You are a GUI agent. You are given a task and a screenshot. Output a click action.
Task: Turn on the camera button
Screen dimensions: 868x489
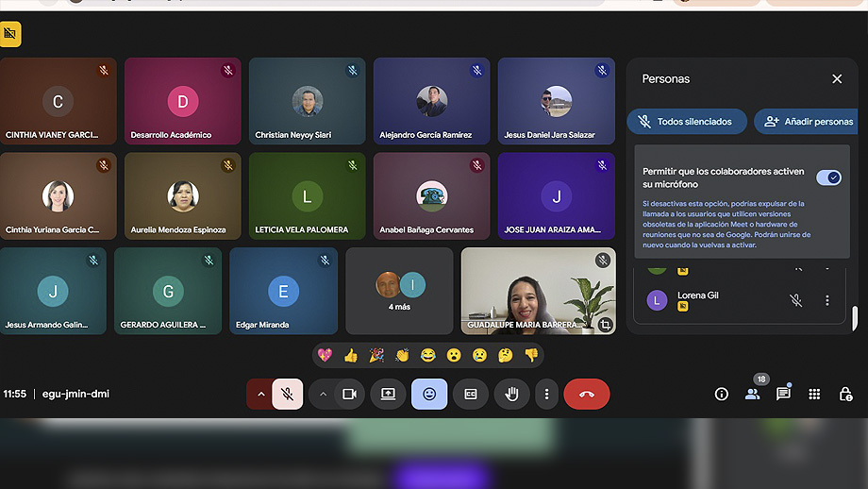click(x=348, y=394)
